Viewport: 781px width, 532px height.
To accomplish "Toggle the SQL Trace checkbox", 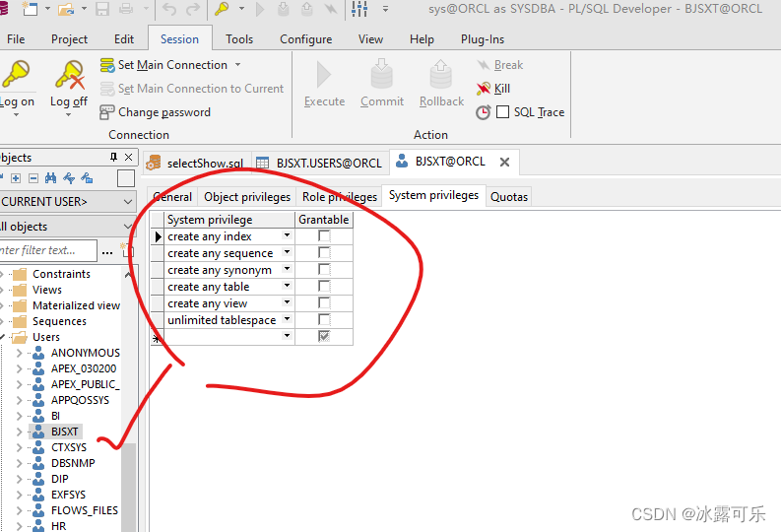I will click(503, 112).
